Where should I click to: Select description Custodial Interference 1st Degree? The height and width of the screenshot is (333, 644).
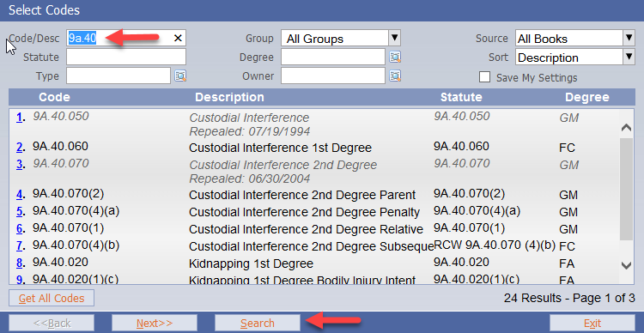click(x=280, y=148)
